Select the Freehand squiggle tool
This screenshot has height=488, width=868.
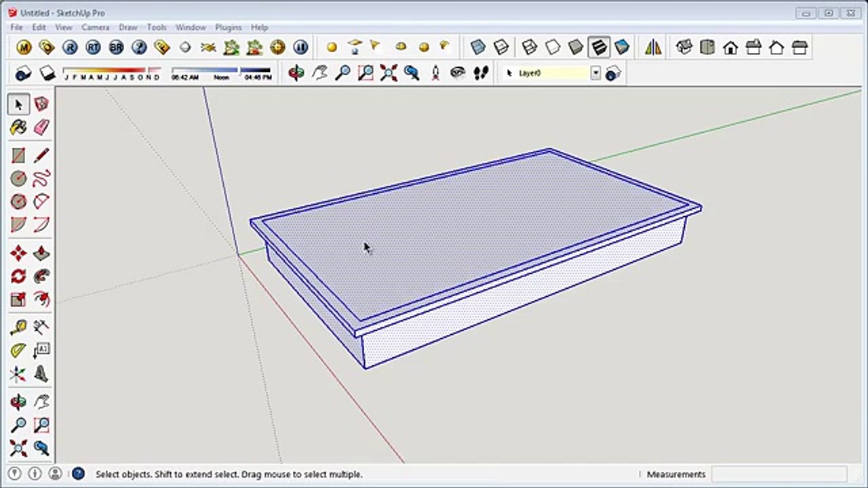(x=41, y=178)
